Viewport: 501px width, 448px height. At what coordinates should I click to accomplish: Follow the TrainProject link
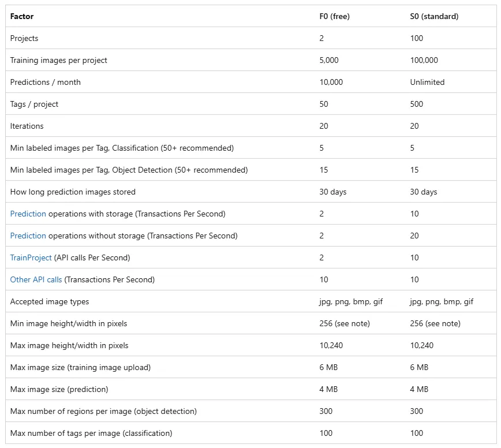(31, 257)
